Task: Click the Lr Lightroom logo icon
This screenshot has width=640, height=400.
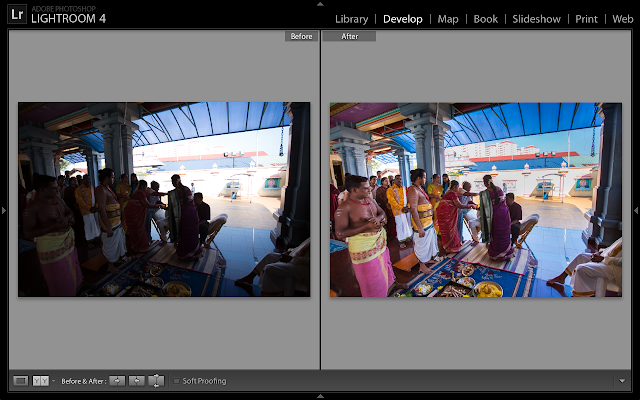Action: 17,14
